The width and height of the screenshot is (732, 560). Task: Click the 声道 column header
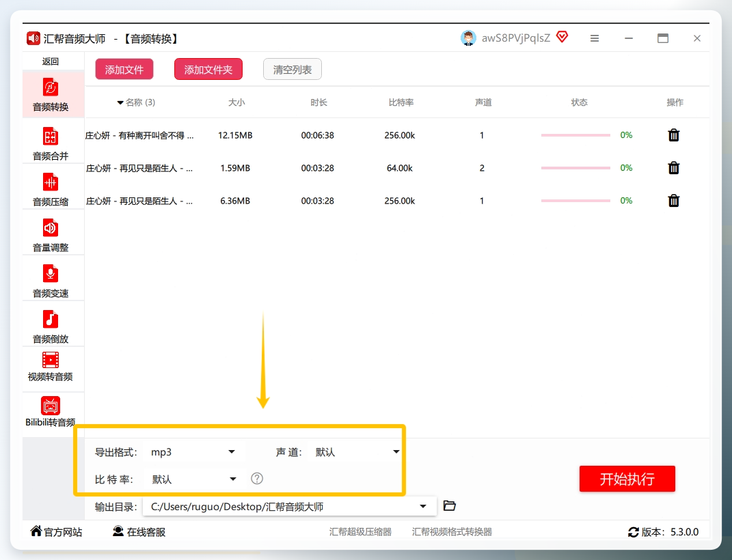483,102
